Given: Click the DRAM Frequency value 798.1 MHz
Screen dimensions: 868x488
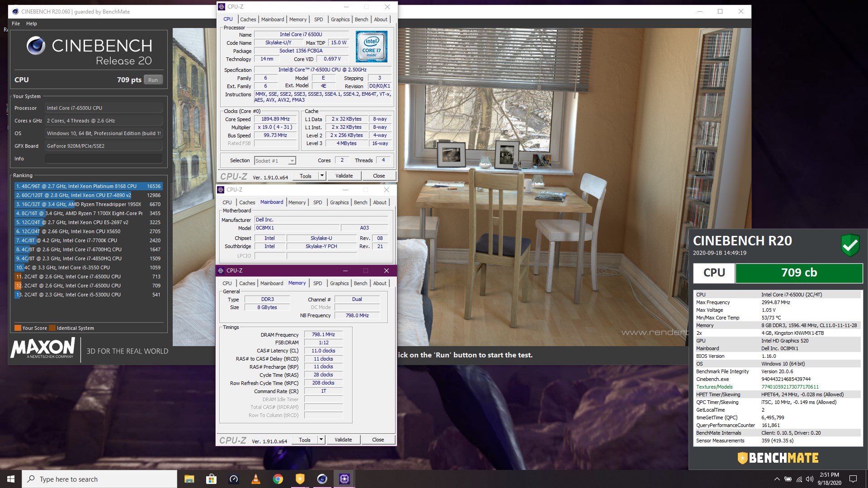Looking at the screenshot, I should [x=323, y=335].
